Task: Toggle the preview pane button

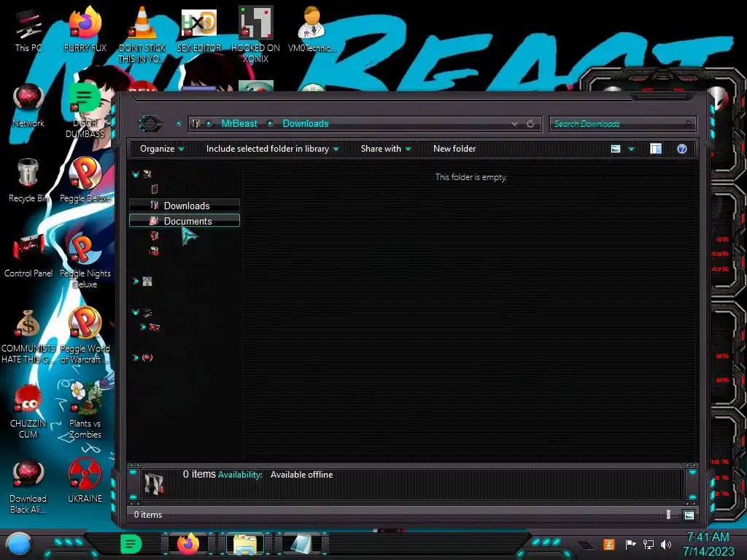Action: pos(656,149)
